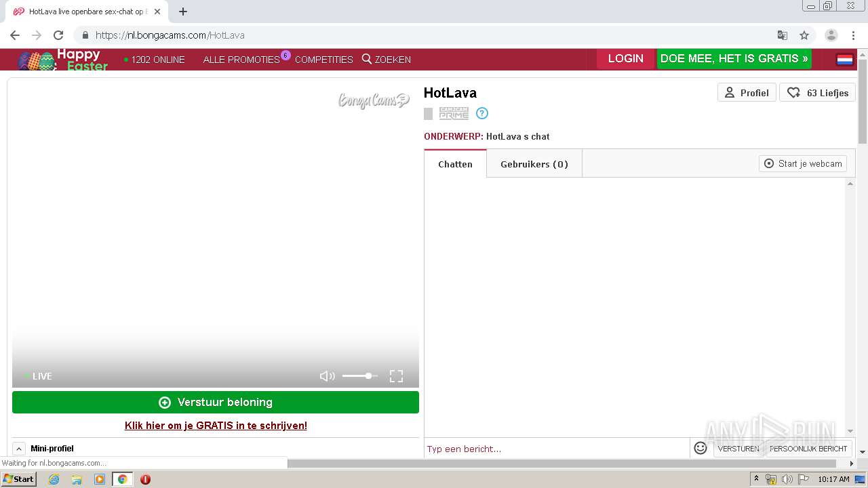The height and width of the screenshot is (488, 868).
Task: Click the chat scrollbar up arrow
Action: click(850, 184)
